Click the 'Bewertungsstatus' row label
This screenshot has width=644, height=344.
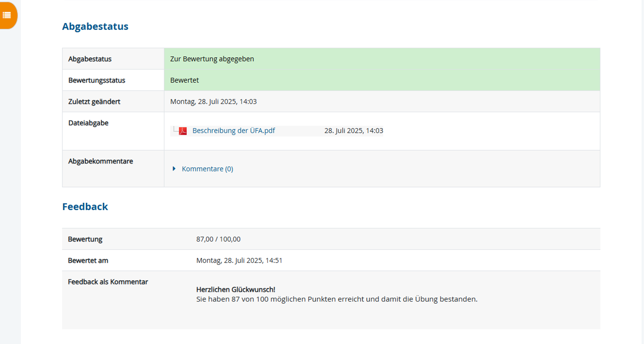tap(97, 80)
